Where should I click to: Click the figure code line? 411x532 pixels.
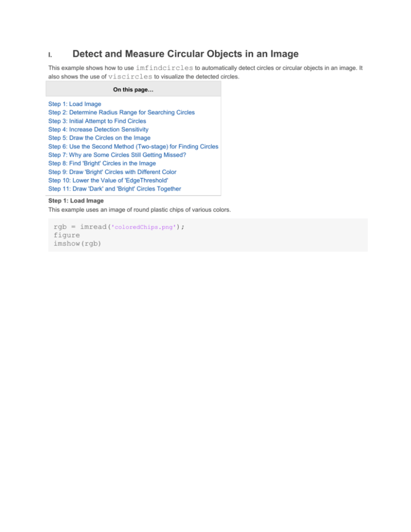point(67,235)
